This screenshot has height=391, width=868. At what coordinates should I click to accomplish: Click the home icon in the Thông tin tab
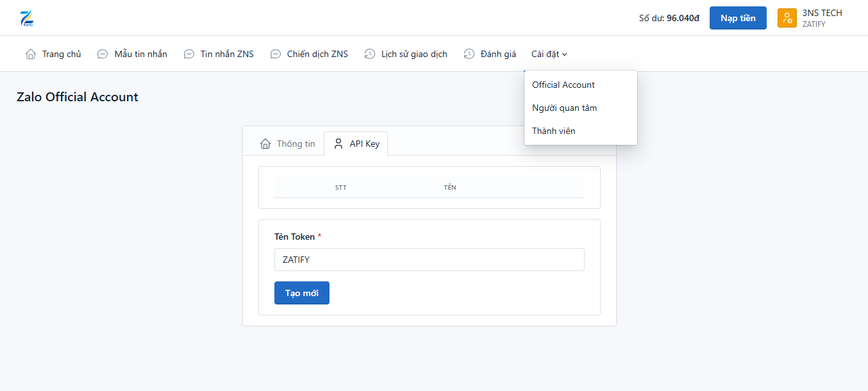[x=265, y=144]
